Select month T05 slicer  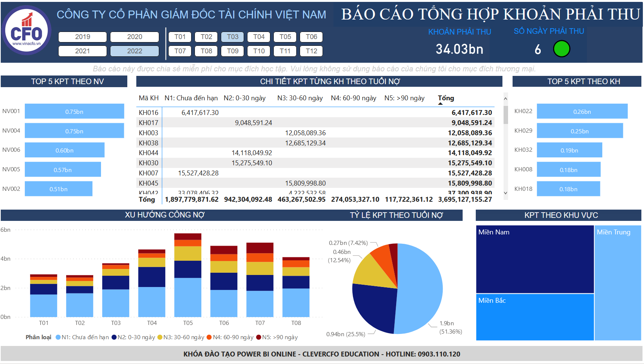(x=285, y=37)
